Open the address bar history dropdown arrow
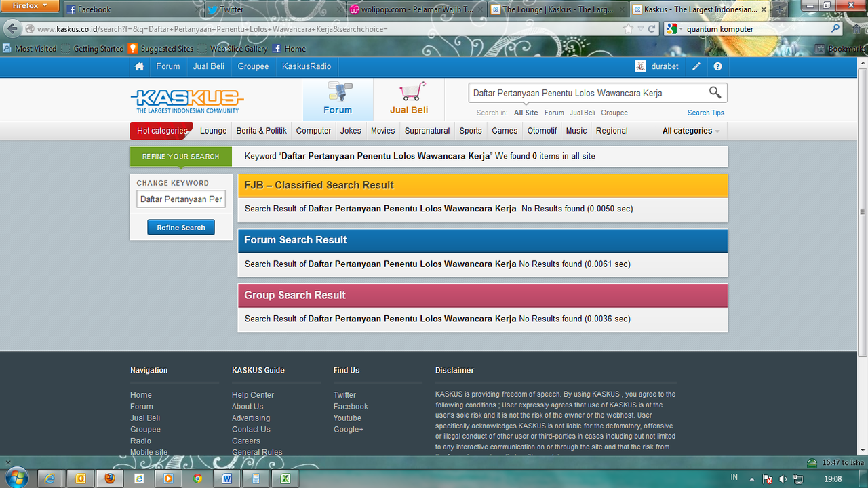 [639, 29]
